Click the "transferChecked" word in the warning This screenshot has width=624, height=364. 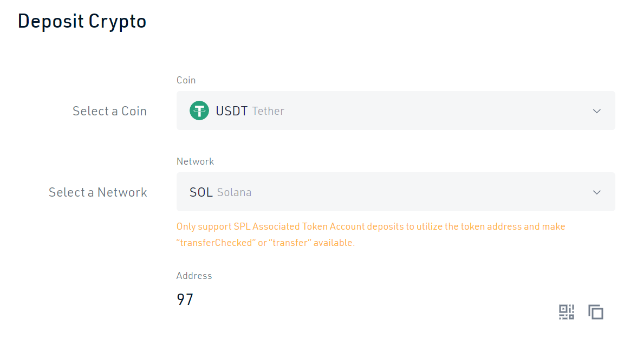[x=215, y=243]
